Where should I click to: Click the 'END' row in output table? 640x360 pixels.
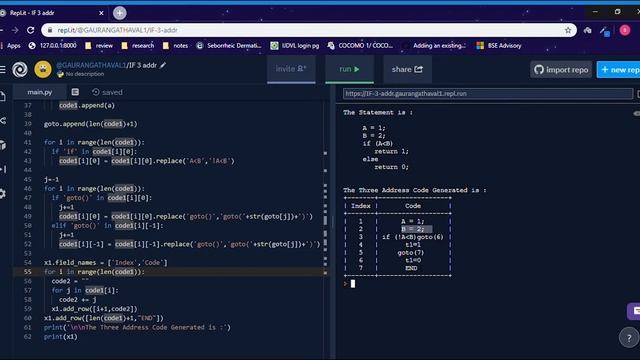(411, 268)
